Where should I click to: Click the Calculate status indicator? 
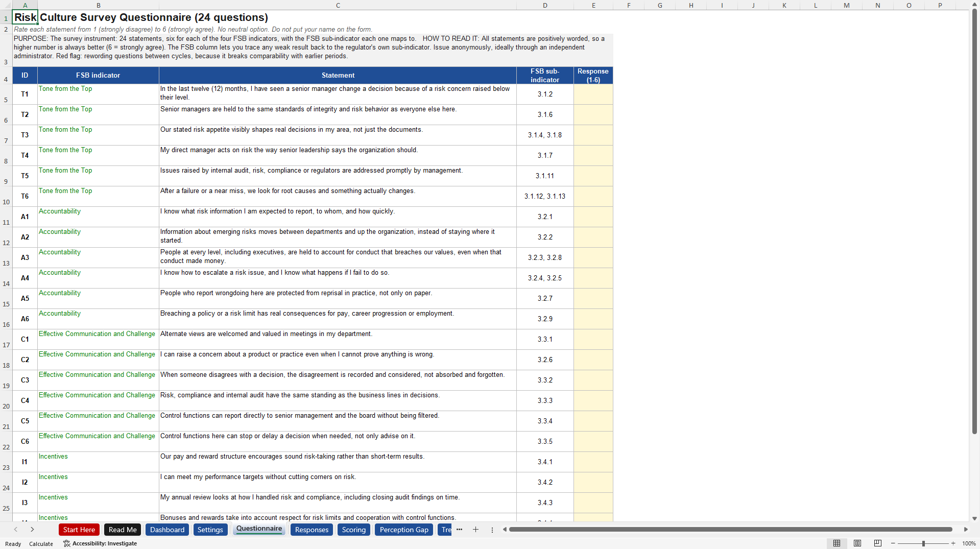41,543
